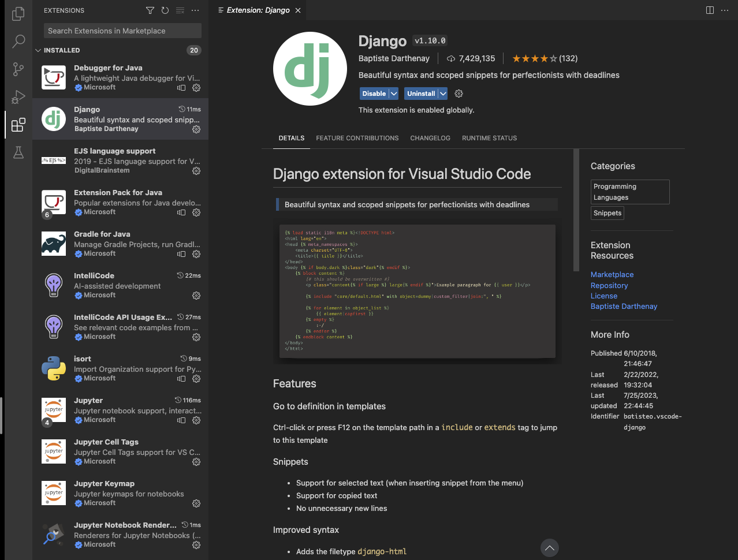
Task: Open manage gear for IntelliCode API Usage Examples
Action: 196,337
